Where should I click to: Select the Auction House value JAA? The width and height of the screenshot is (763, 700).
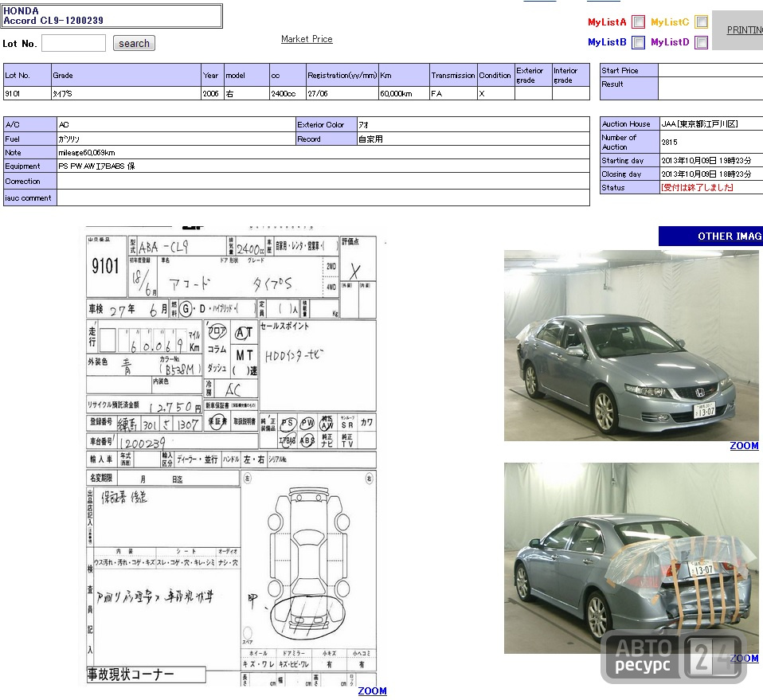coord(699,124)
